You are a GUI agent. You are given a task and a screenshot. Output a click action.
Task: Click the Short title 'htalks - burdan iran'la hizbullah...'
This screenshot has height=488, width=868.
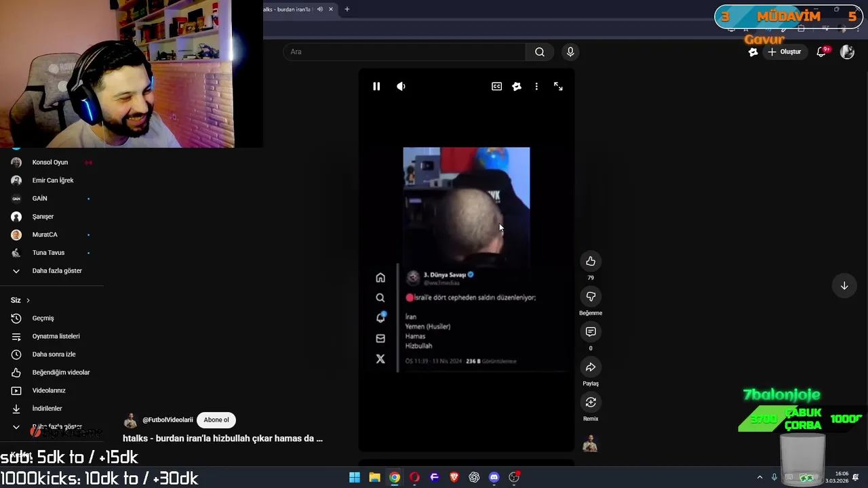click(222, 439)
